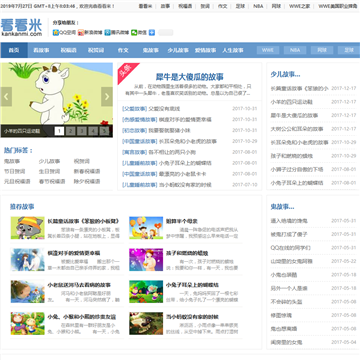Open the 首页 navigation tab
This screenshot has width=360, height=360.
pos(14,50)
